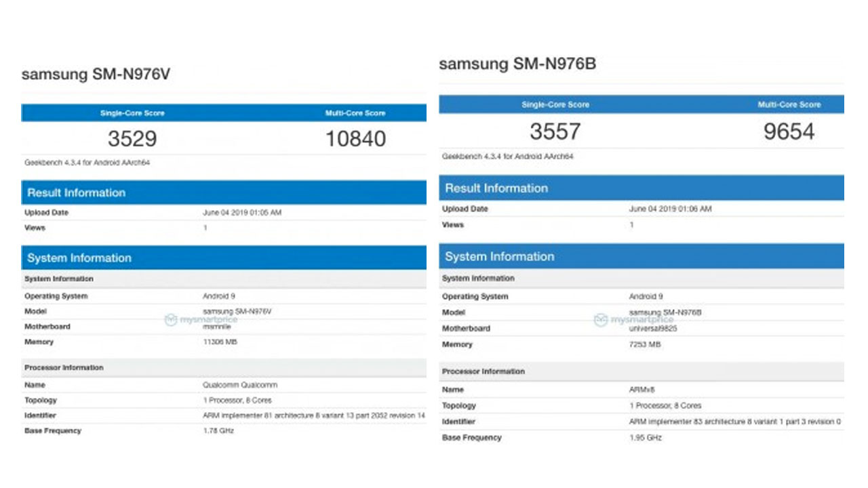Click left panel's Result Information header
The image size is (868, 488).
tap(76, 193)
